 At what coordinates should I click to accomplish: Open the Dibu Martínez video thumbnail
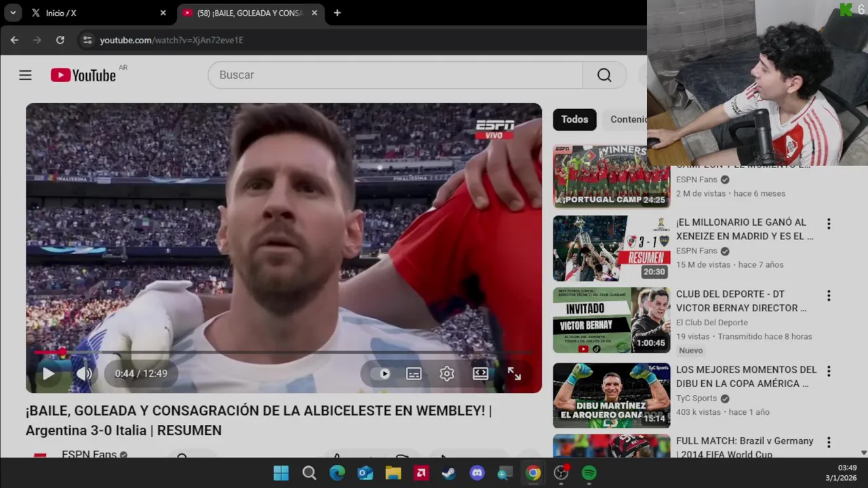[611, 395]
